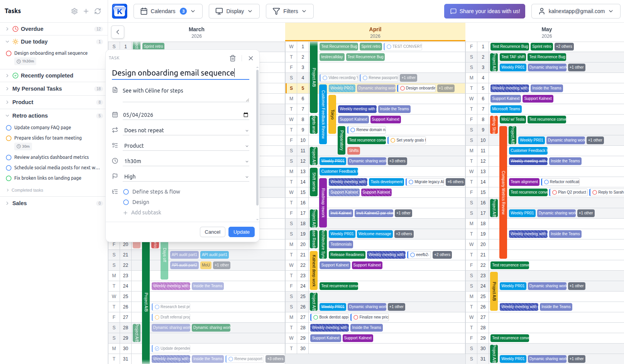Expand the Overdue task group

coord(7,29)
